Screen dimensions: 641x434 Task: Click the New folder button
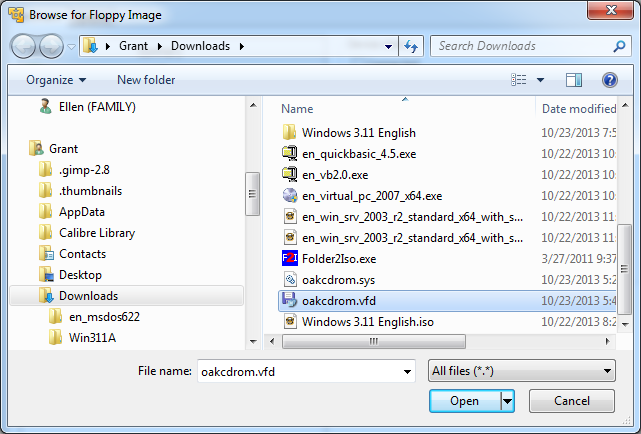click(146, 80)
